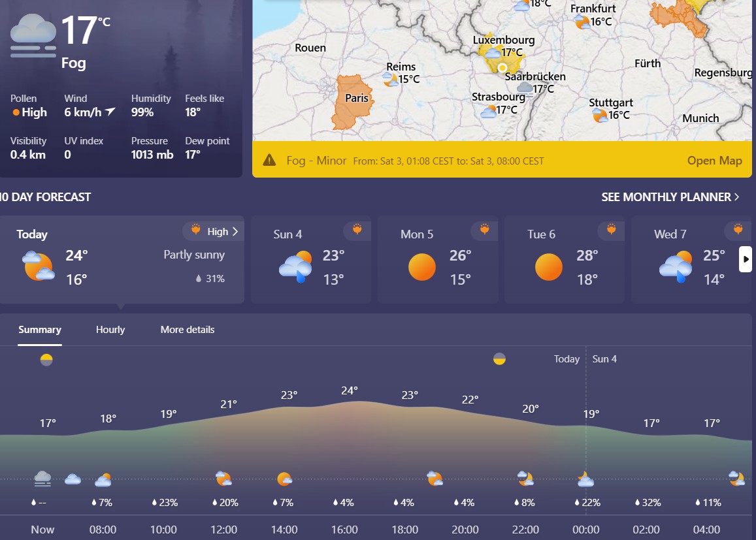Click the sun icon on the Tue 6 forecast
The image size is (756, 540).
[x=549, y=266]
